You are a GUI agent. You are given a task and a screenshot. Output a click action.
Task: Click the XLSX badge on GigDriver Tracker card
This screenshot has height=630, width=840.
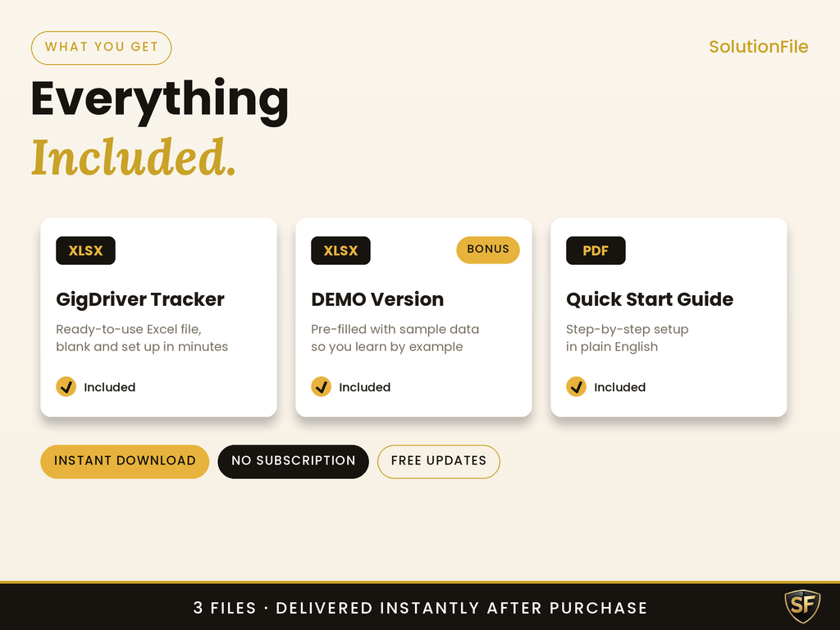click(85, 250)
